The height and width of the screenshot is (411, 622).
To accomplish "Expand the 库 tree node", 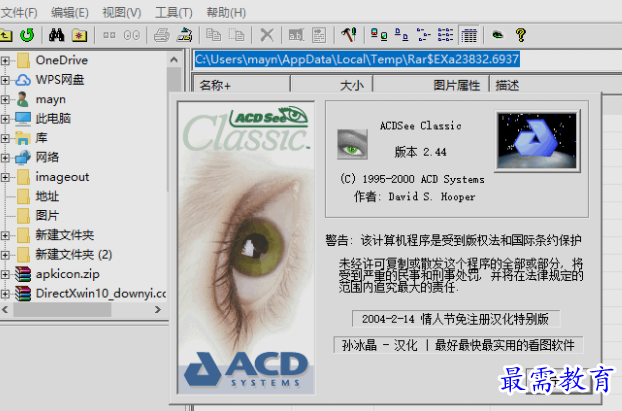I will coord(5,138).
